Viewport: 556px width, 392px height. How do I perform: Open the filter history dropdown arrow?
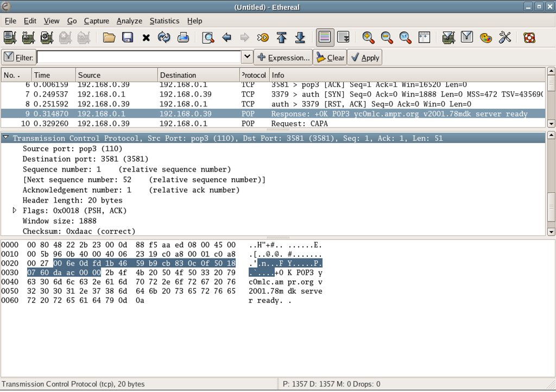pyautogui.click(x=247, y=57)
